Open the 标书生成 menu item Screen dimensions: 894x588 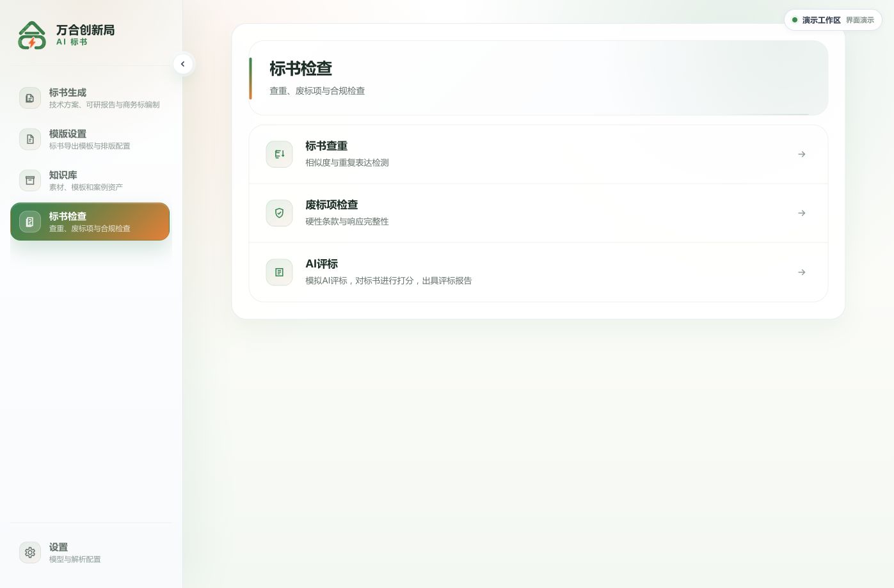coord(90,98)
